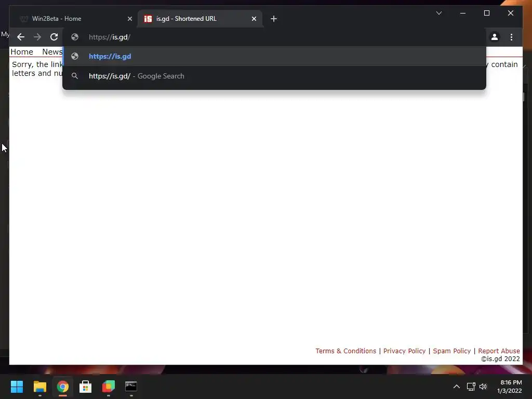Click the volume speaker icon
The image size is (532, 399).
[x=483, y=387]
